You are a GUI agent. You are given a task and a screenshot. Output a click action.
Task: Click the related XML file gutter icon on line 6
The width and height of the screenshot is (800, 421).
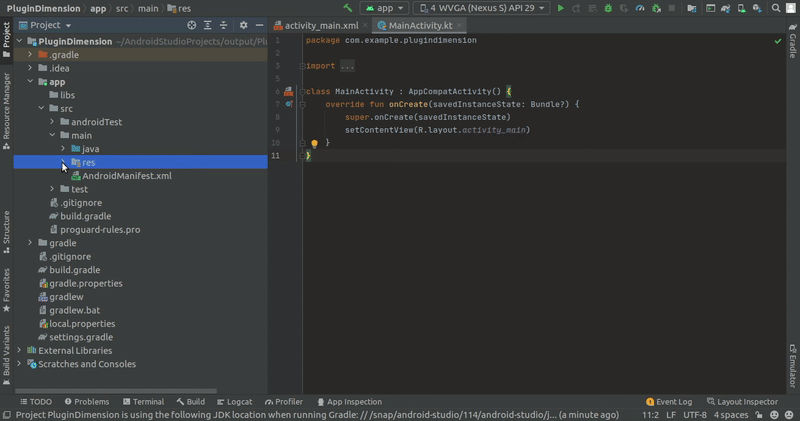point(288,91)
